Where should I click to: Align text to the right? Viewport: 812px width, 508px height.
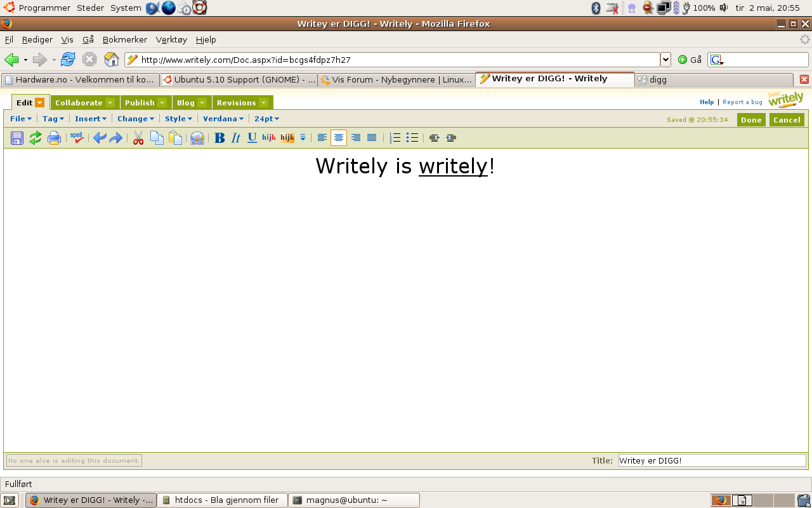point(356,138)
